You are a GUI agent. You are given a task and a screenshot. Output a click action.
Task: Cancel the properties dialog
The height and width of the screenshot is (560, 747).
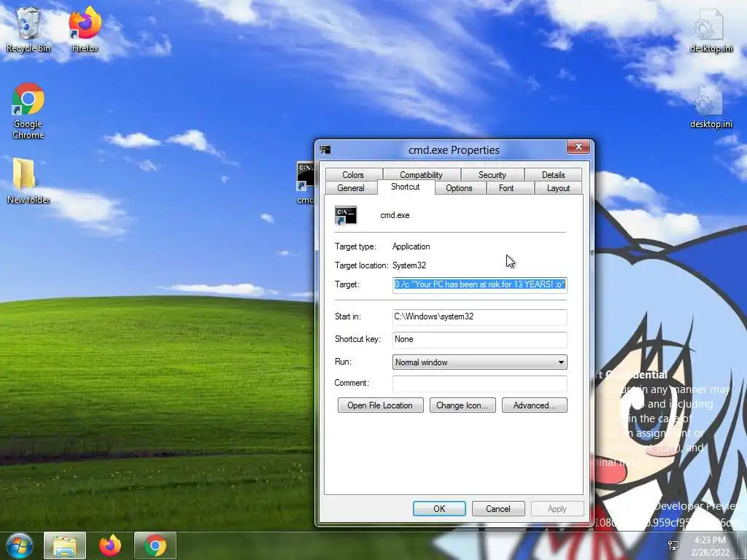point(498,508)
